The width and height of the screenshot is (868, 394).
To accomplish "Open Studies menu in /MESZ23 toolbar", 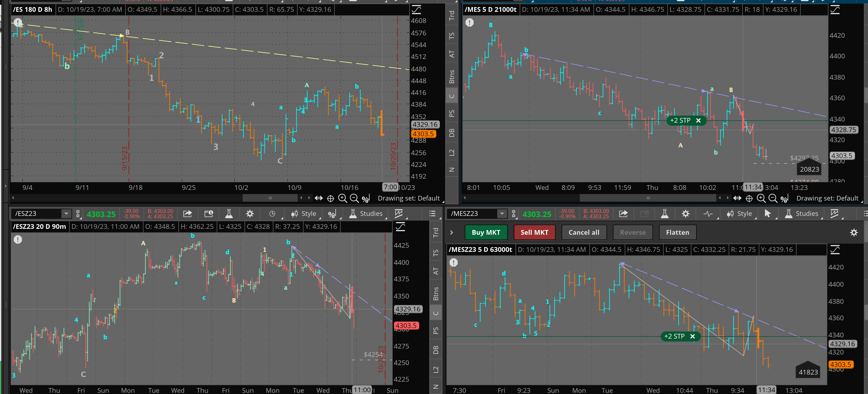I will coord(802,214).
